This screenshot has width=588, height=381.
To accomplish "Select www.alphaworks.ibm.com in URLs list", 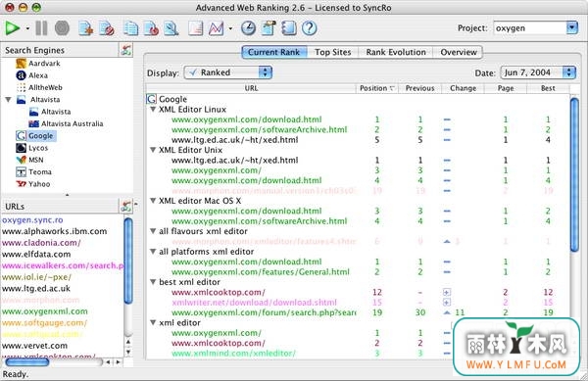I will click(54, 231).
